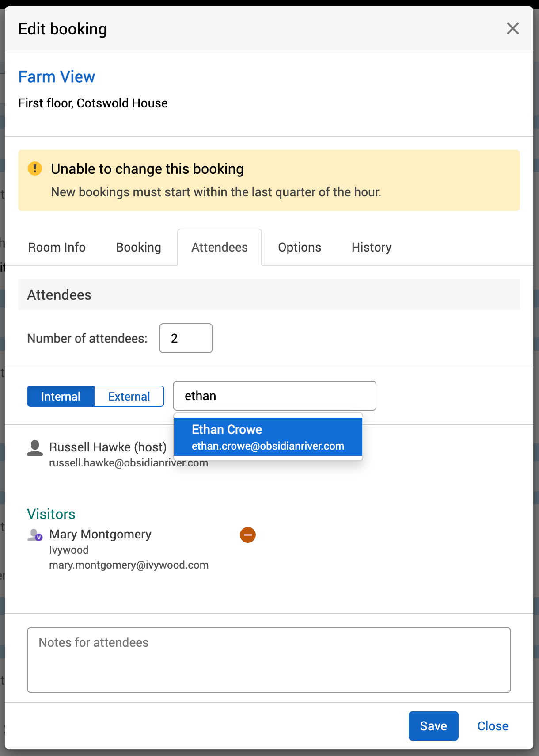The height and width of the screenshot is (756, 539).
Task: Open the Farm View room link
Action: coord(57,77)
